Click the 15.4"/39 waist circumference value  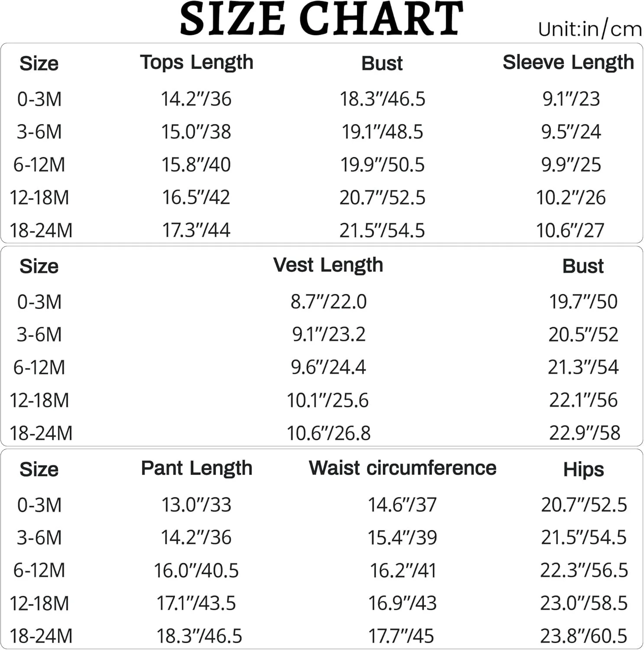coord(402,538)
